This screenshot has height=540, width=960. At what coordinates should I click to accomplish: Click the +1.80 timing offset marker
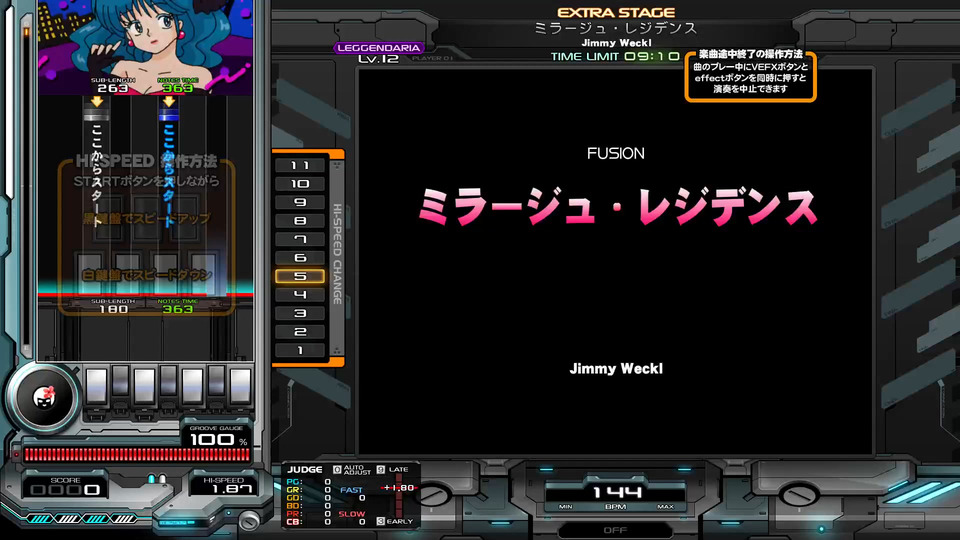(x=399, y=487)
